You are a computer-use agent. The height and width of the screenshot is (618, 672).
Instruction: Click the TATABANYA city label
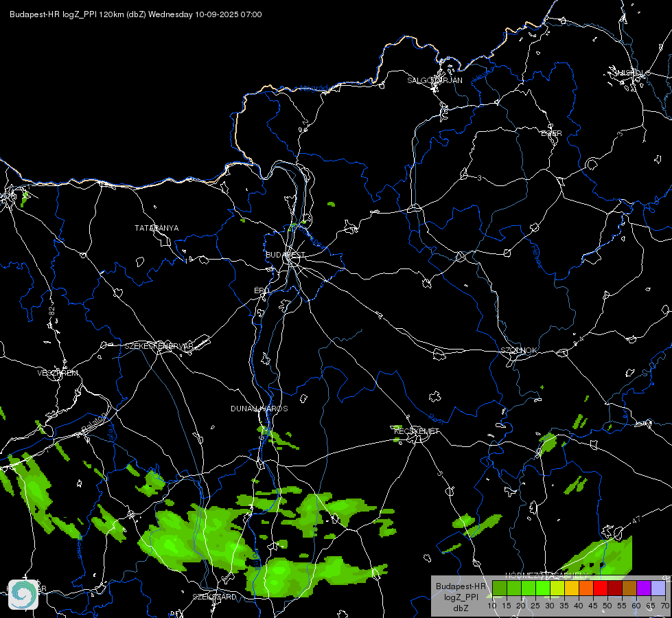click(x=157, y=228)
